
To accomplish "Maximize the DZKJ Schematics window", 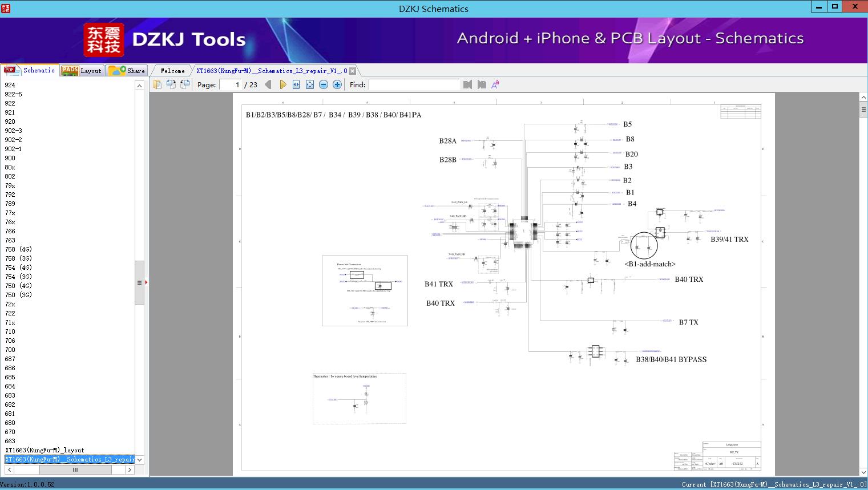I will tap(835, 6).
